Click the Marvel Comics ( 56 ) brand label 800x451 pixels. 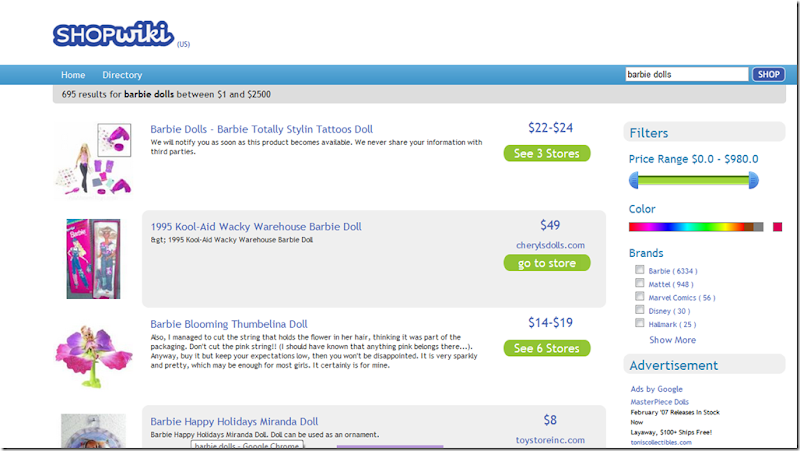[x=682, y=297]
